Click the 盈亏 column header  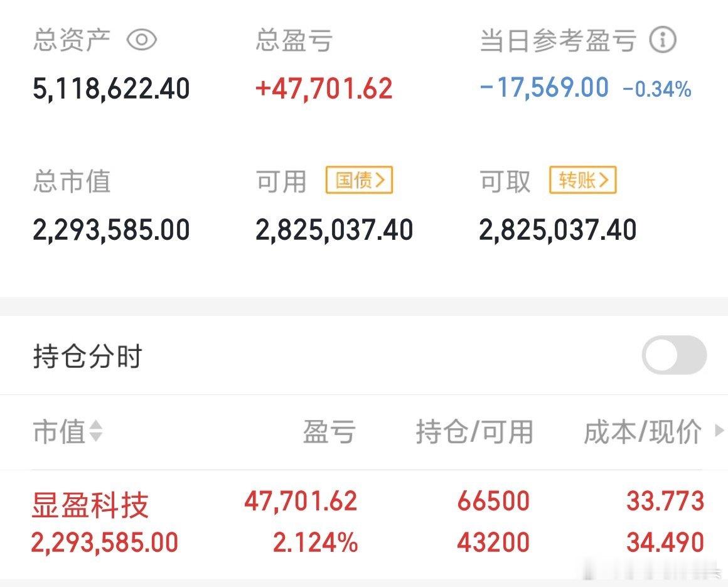pos(329,432)
